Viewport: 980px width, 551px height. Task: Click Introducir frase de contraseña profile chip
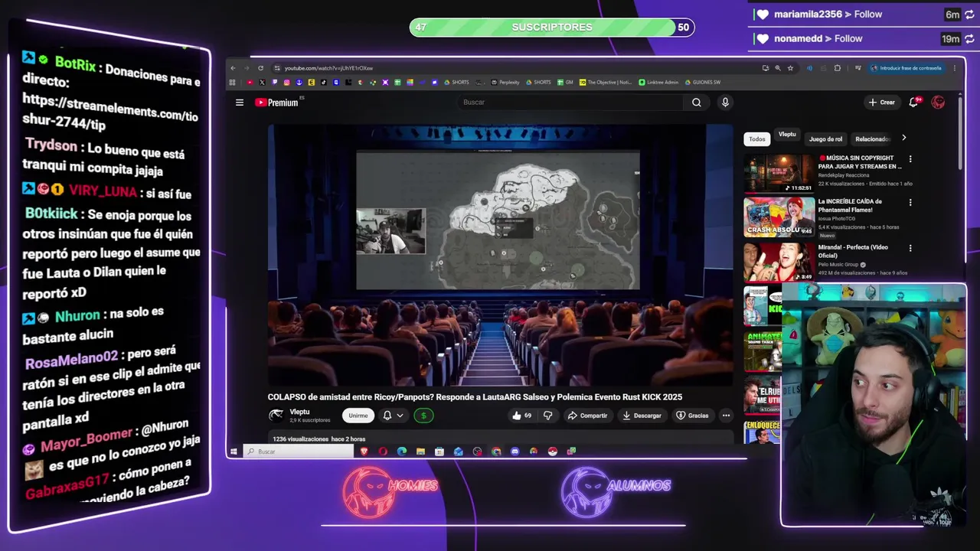[906, 68]
